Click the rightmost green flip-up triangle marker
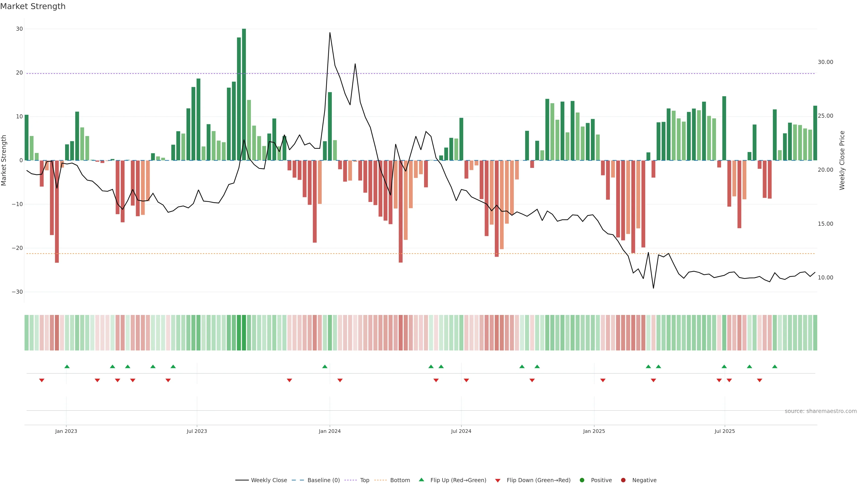The height and width of the screenshot is (488, 868). coord(775,366)
